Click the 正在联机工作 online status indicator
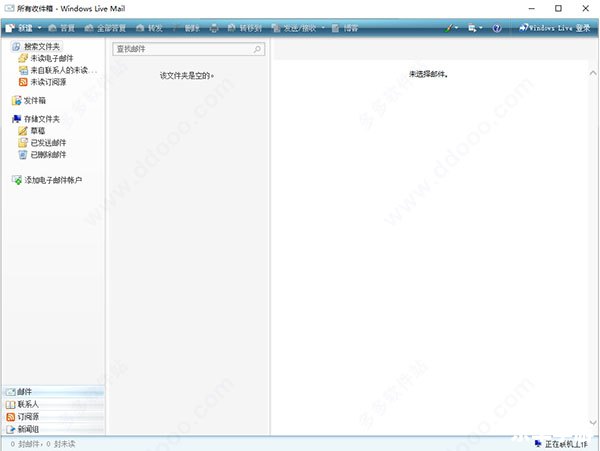This screenshot has height=451, width=600. pos(561,444)
